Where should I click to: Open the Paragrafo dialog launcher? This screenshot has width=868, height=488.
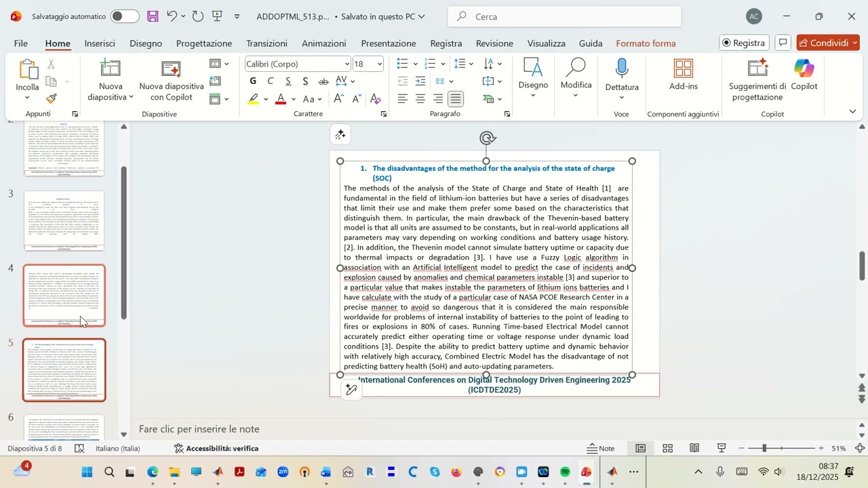pos(507,114)
